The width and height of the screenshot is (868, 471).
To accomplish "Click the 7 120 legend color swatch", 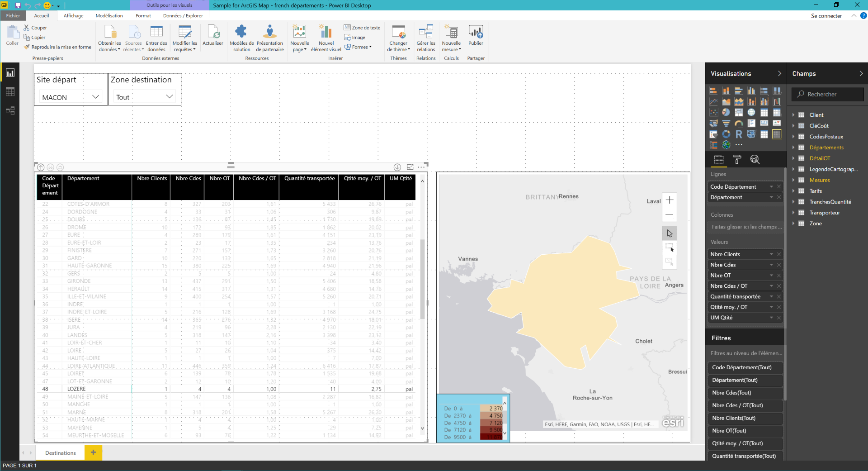I will pos(491,423).
